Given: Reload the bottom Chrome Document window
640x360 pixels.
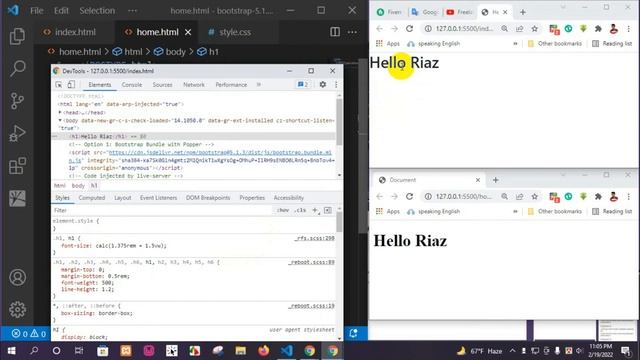Looking at the screenshot, I should click(x=409, y=196).
